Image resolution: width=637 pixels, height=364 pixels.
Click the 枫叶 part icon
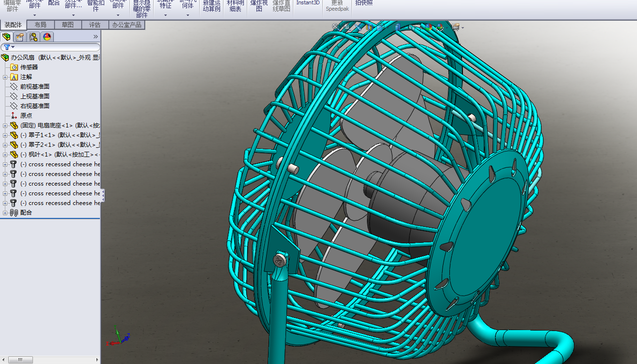[14, 155]
